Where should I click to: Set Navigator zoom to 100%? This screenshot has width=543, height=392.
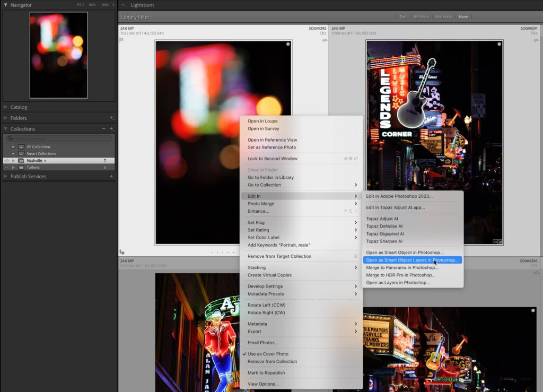coord(92,5)
